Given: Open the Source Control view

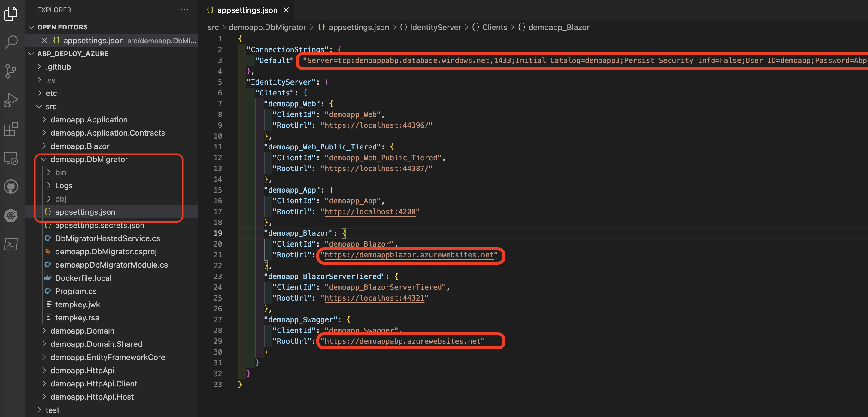Looking at the screenshot, I should click(11, 71).
